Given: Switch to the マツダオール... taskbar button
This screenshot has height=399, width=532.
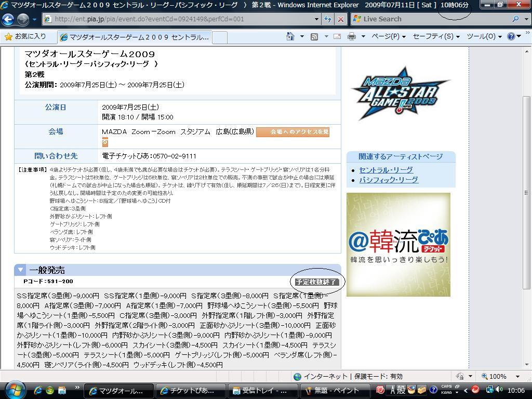Looking at the screenshot, I should pos(118,391).
